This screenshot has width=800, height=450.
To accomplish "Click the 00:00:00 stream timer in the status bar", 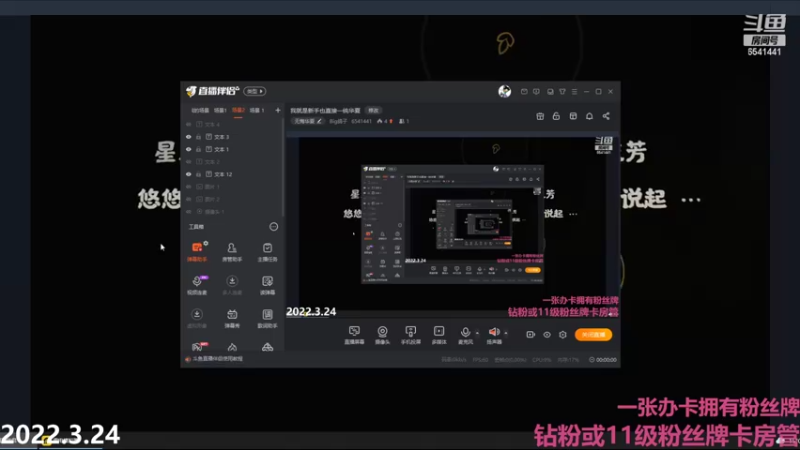I will 603,360.
